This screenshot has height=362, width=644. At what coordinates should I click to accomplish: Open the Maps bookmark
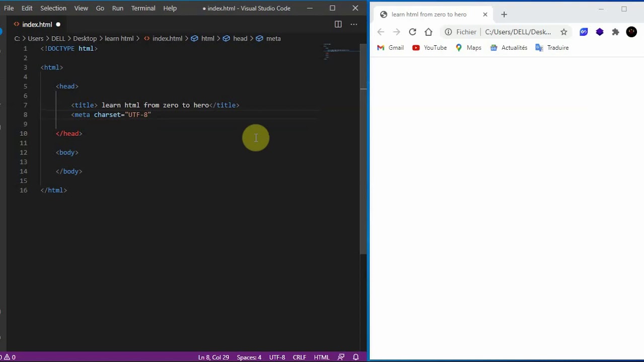[468, 48]
